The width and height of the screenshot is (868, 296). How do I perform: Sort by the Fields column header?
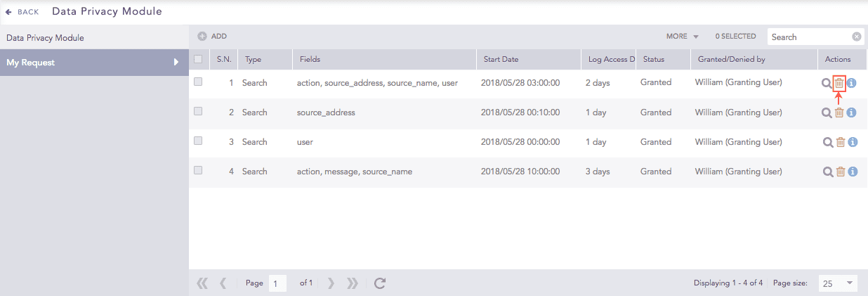[x=384, y=59]
